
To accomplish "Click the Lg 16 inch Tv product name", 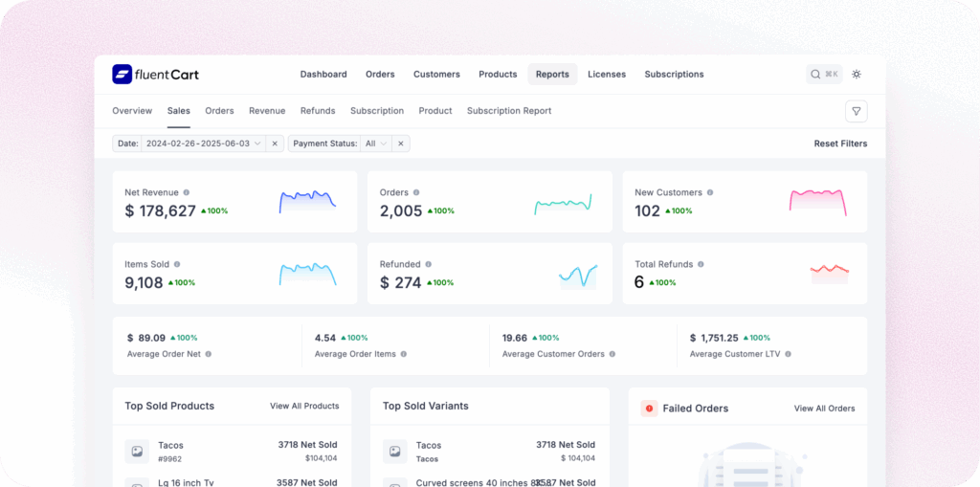I will coord(186,482).
